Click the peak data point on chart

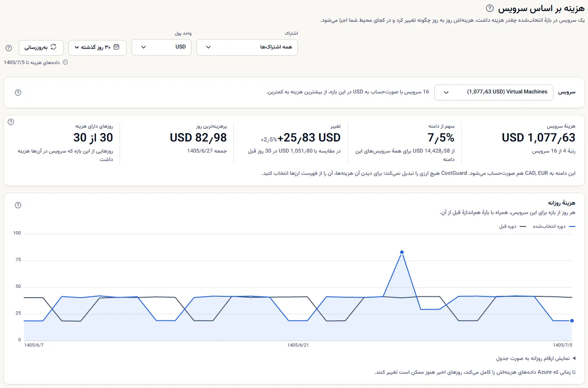click(x=402, y=252)
